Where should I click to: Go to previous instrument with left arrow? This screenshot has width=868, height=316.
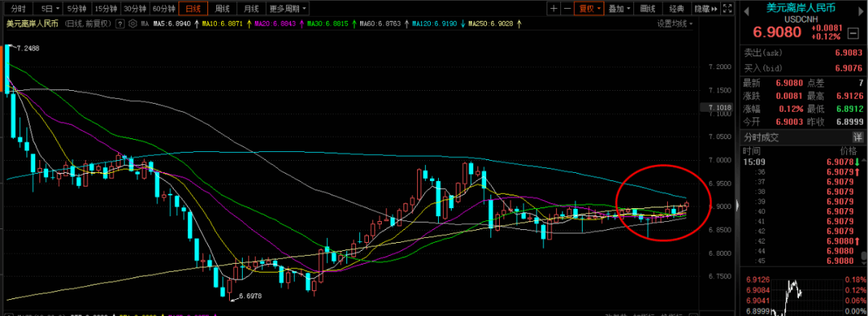click(x=746, y=11)
